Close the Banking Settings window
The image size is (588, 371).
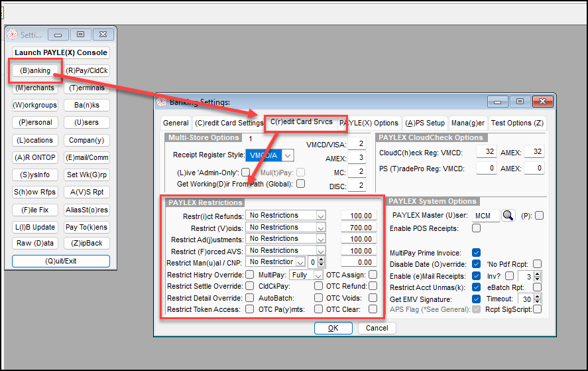pos(542,102)
